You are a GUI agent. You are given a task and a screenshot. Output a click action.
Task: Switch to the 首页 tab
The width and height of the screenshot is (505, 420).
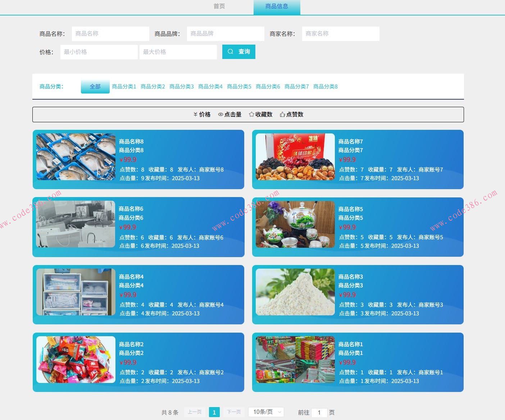click(219, 6)
